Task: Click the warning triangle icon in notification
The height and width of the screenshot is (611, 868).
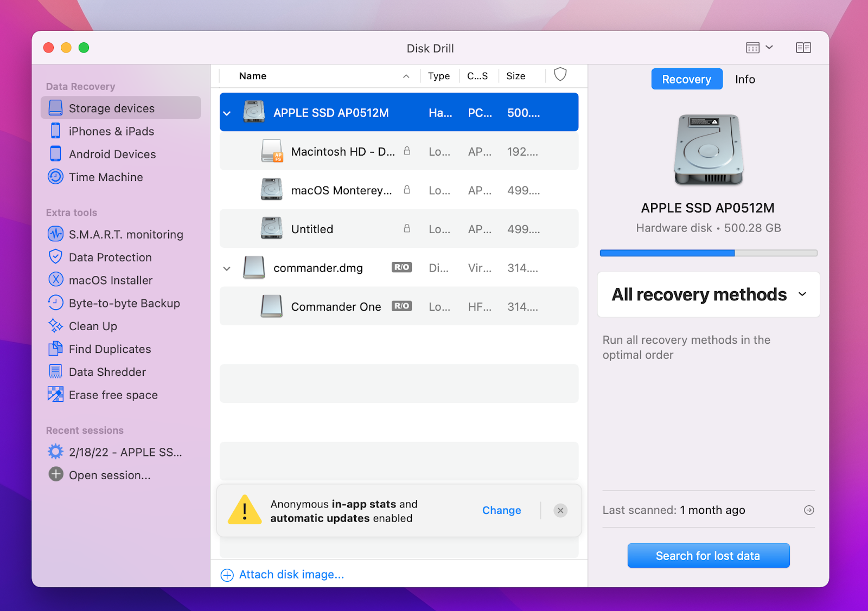Action: point(245,510)
